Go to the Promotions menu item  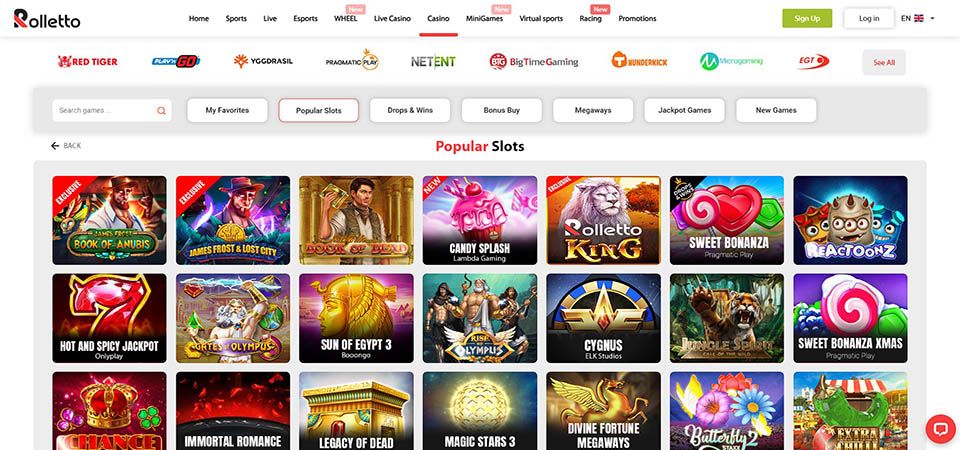coord(637,18)
